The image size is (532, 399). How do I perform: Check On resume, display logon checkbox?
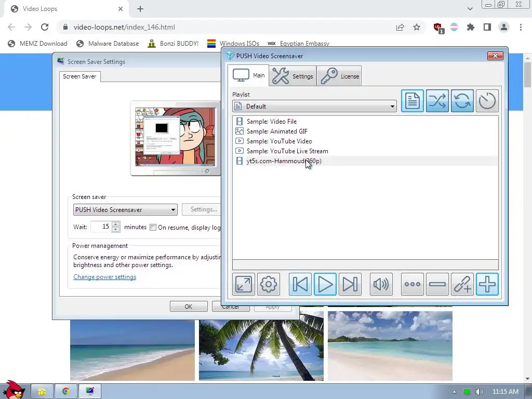point(153,228)
